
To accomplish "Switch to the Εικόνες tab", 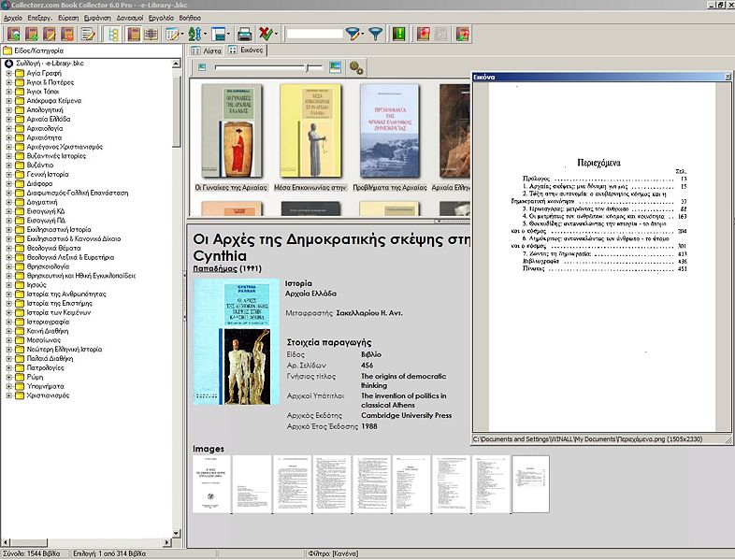I will point(246,50).
